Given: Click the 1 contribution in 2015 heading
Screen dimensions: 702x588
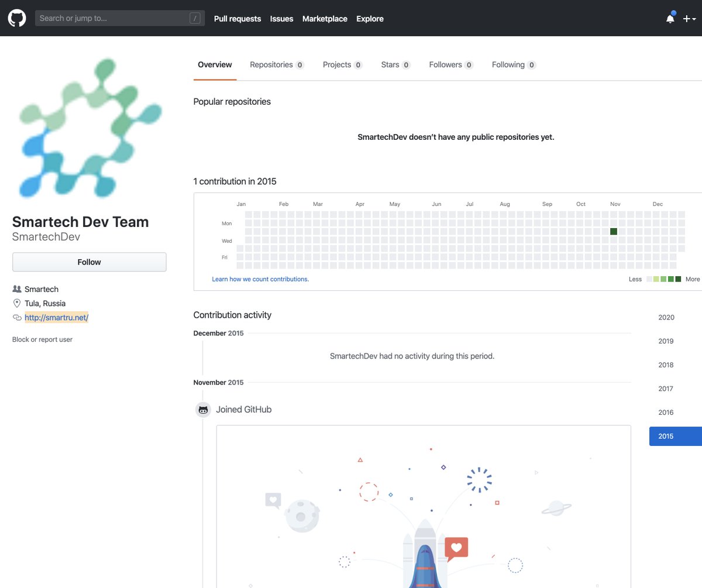Looking at the screenshot, I should tap(235, 181).
